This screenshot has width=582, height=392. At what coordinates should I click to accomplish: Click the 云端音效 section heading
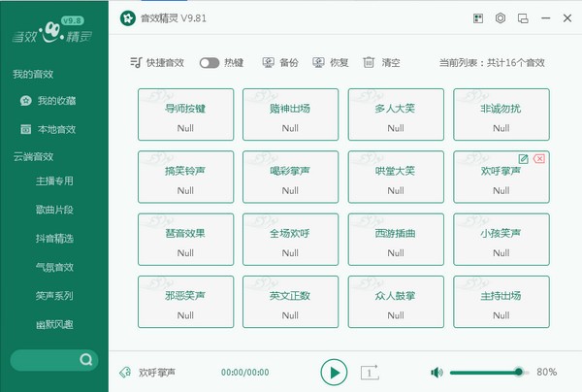pyautogui.click(x=33, y=156)
